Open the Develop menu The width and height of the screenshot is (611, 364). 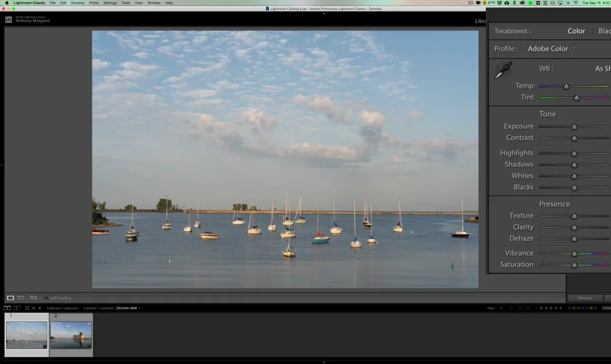77,3
